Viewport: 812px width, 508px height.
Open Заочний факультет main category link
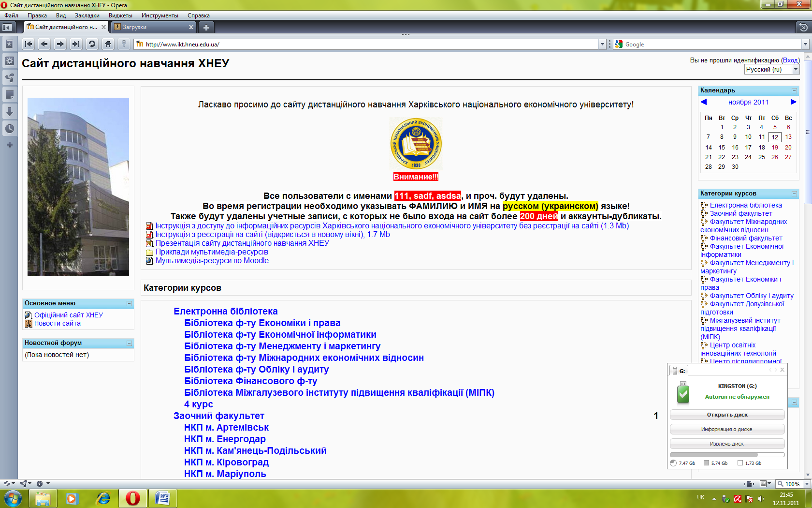coord(219,416)
